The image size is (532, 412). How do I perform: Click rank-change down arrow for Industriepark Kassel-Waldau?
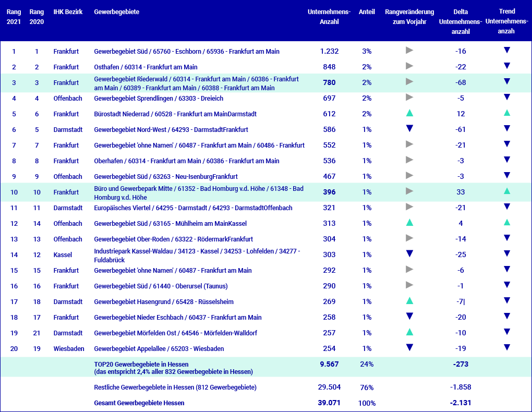pos(409,254)
